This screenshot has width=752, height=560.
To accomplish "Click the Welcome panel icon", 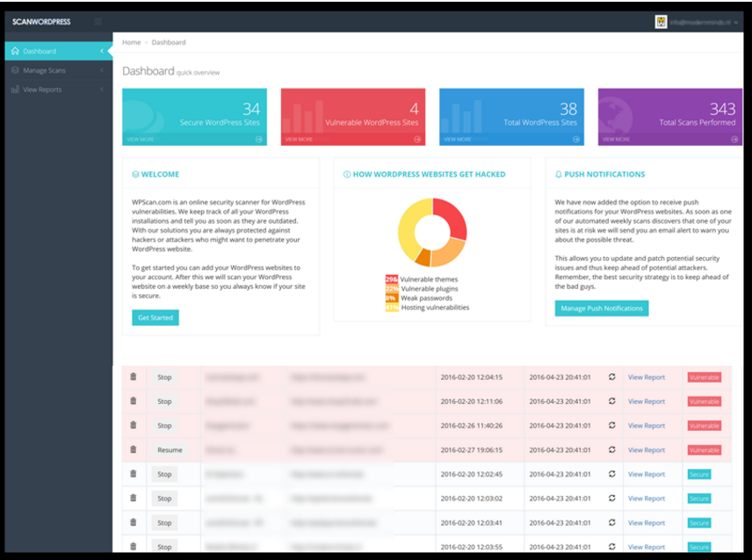I will point(135,175).
